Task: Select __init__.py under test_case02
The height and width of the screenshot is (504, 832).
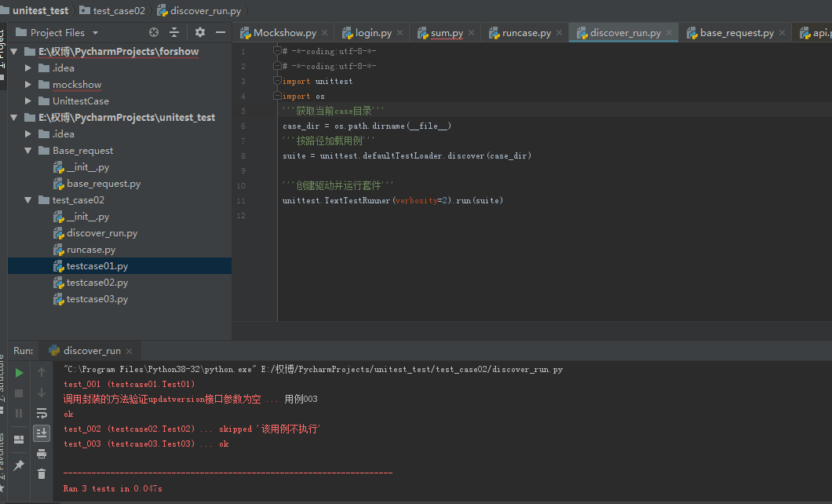Action: click(81, 217)
